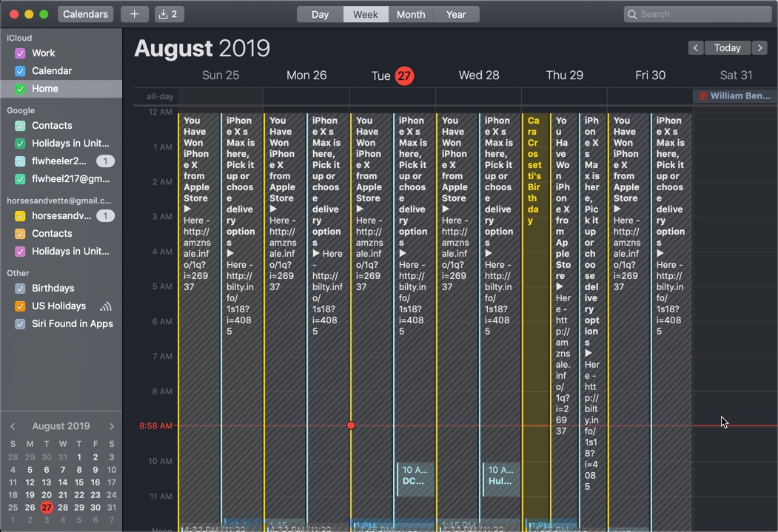Click the US Holidays broadcast subscription icon

pos(105,306)
